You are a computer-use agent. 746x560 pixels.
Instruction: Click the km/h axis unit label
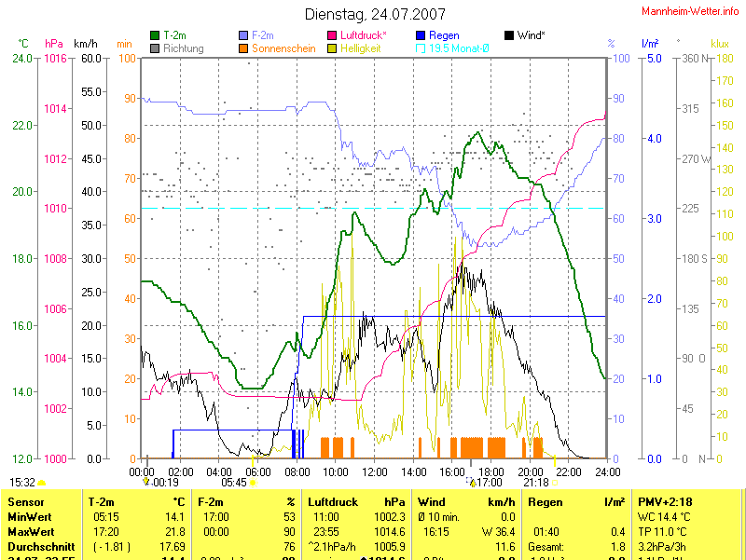pyautogui.click(x=86, y=44)
